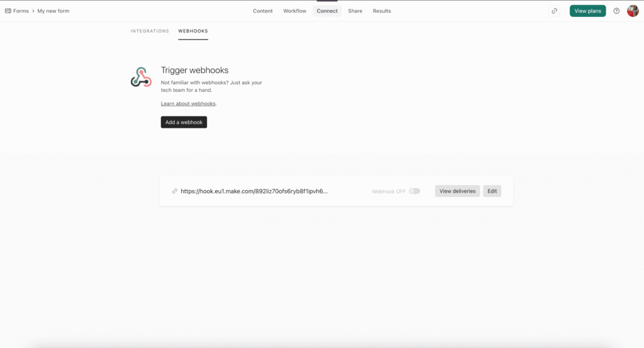
Task: Click the copy form link icon
Action: [x=554, y=11]
